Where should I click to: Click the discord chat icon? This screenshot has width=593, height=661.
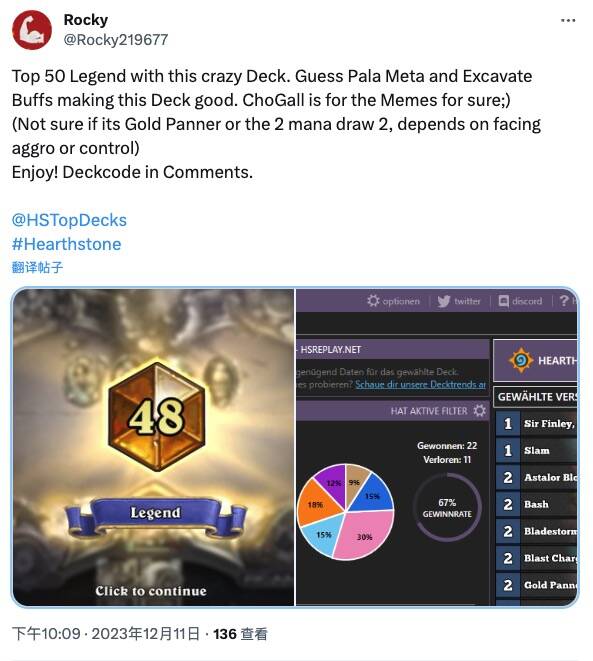[x=503, y=301]
